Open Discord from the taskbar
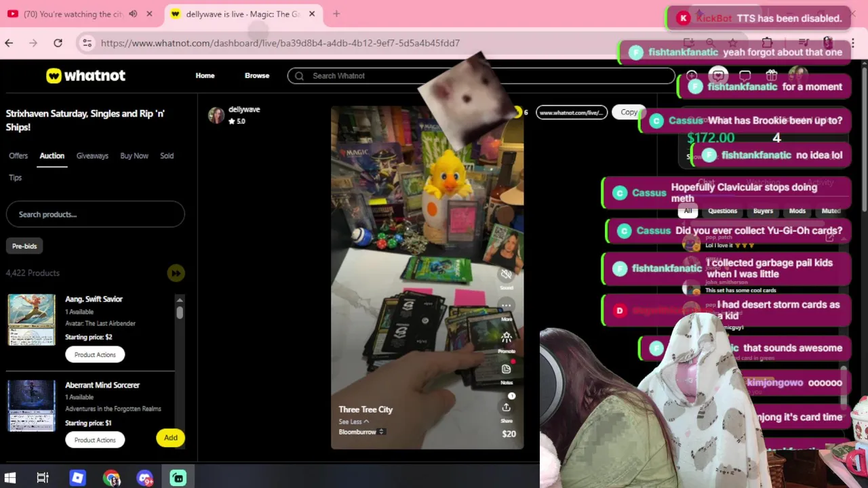The width and height of the screenshot is (868, 488). coord(144,478)
